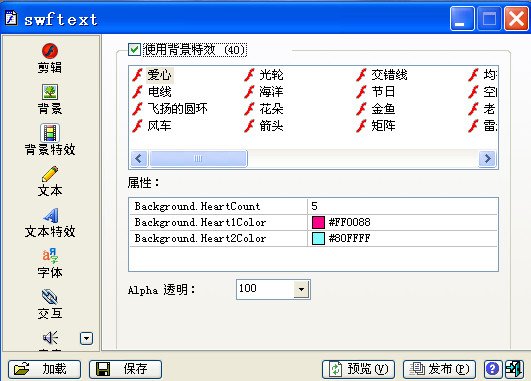
Task: Select the 海洋 background effect
Action: (x=271, y=92)
